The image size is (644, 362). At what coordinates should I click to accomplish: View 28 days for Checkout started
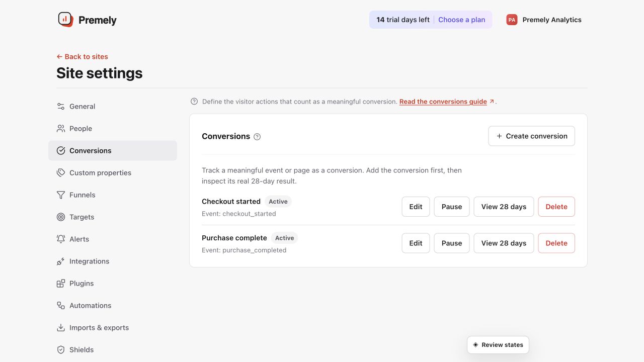504,207
